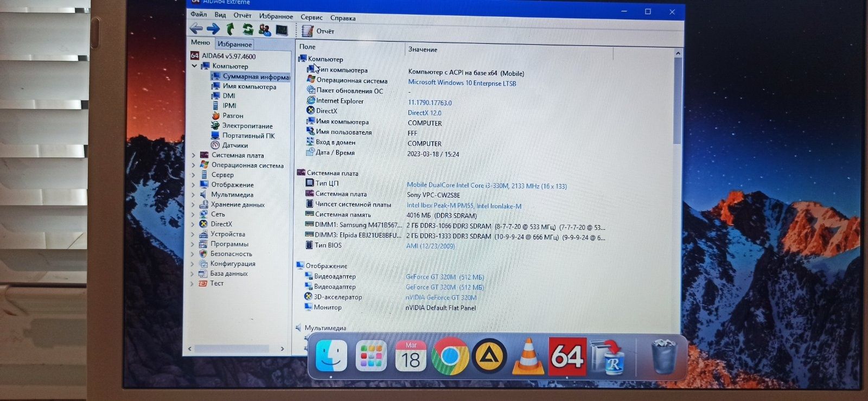Open the Разгон tree item
Viewport: 868px width, 401px height.
tap(227, 116)
